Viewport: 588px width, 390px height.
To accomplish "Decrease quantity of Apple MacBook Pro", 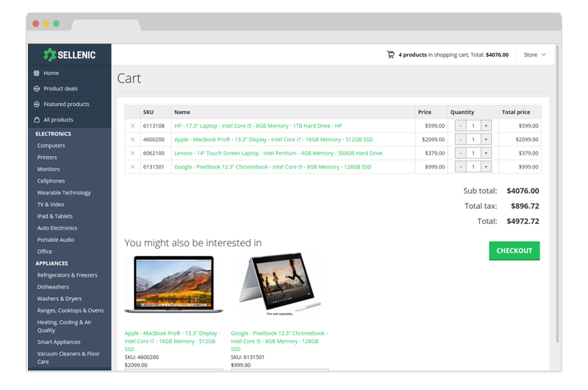I will click(x=461, y=139).
